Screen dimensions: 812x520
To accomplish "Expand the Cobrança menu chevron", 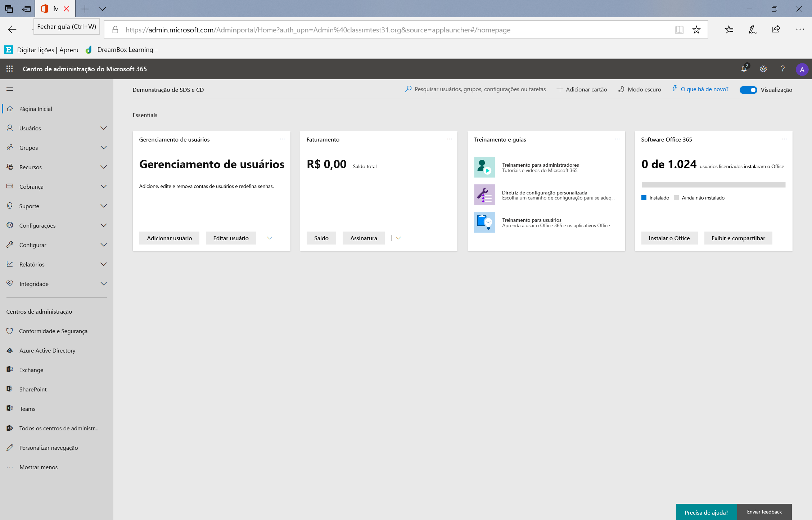I will [x=104, y=187].
